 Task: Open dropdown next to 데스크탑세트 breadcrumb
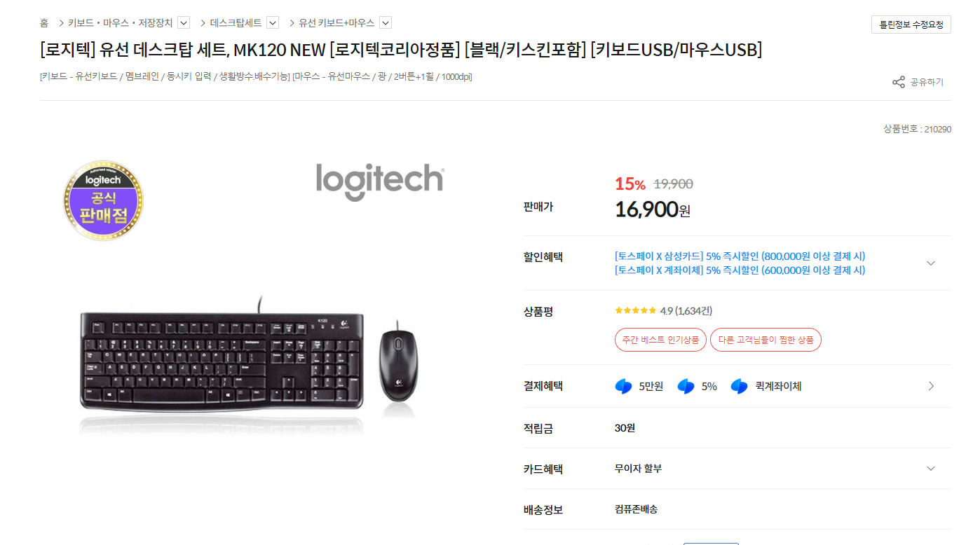[273, 22]
